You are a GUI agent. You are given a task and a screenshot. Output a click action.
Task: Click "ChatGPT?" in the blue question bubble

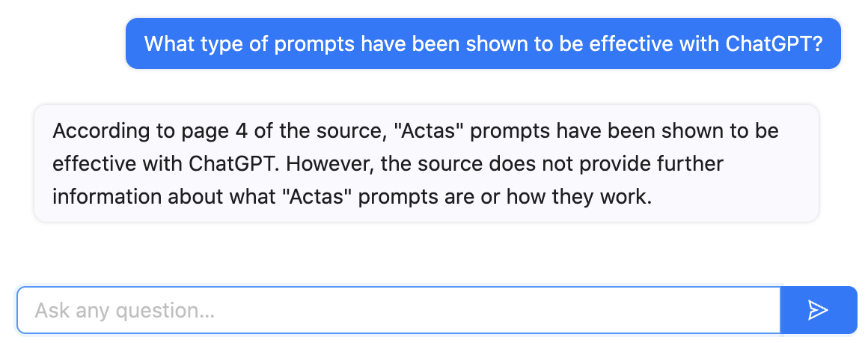tap(774, 43)
